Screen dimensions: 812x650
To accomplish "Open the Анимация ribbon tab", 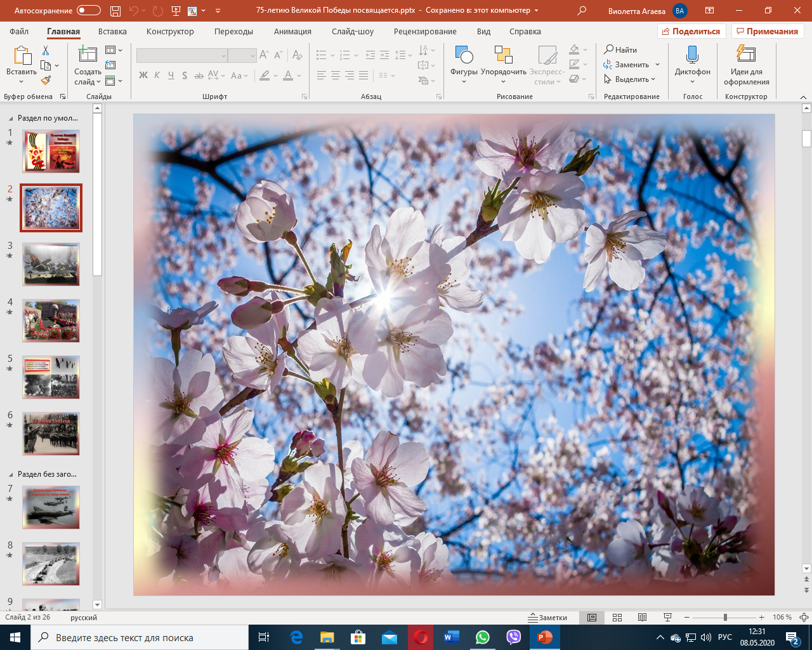I will point(292,32).
